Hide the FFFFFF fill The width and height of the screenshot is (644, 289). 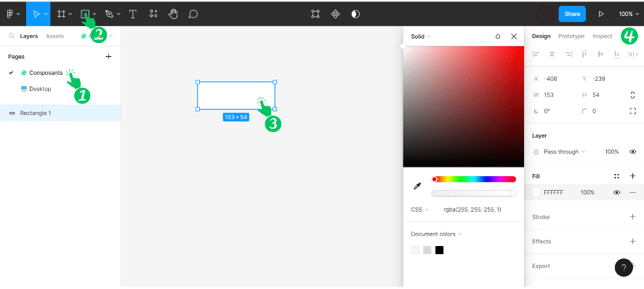[x=616, y=192]
